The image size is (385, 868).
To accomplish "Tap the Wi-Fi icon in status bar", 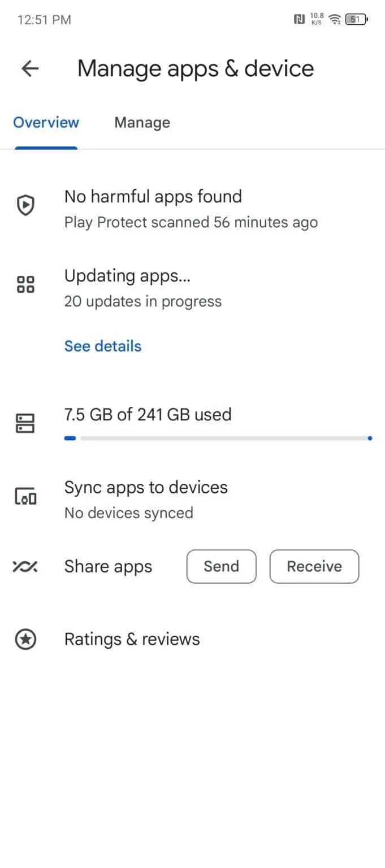I will (x=334, y=19).
